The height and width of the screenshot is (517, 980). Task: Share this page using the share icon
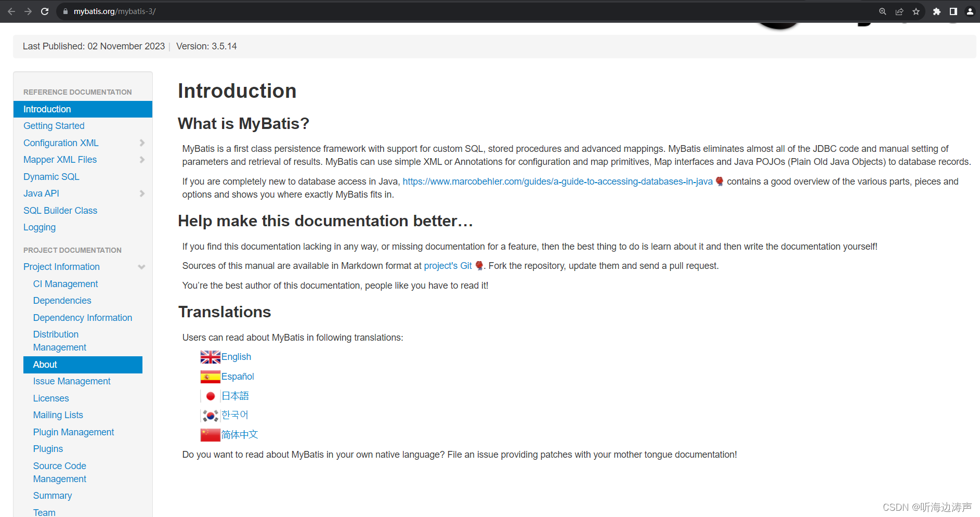click(x=899, y=11)
